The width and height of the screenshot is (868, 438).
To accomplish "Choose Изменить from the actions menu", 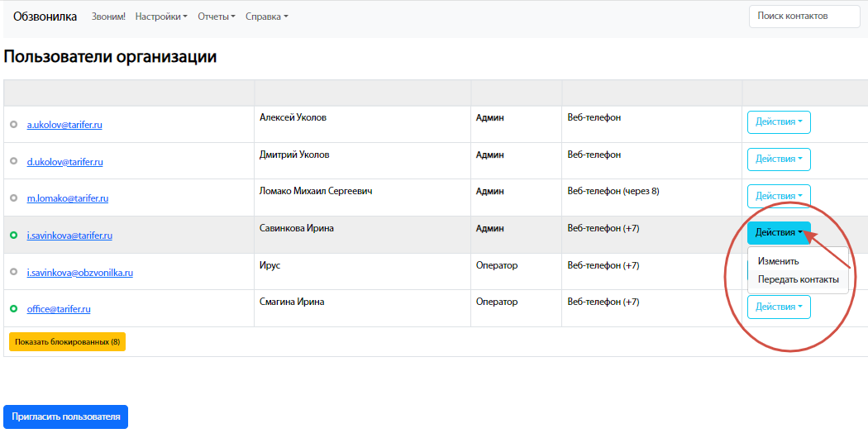I will point(779,261).
